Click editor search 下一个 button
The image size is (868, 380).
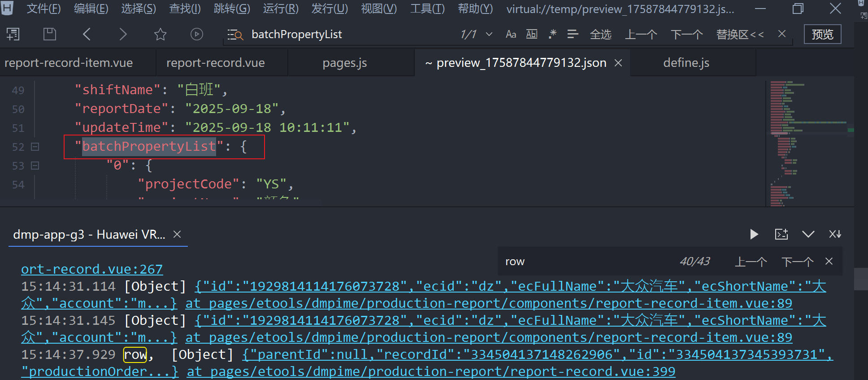click(x=686, y=35)
